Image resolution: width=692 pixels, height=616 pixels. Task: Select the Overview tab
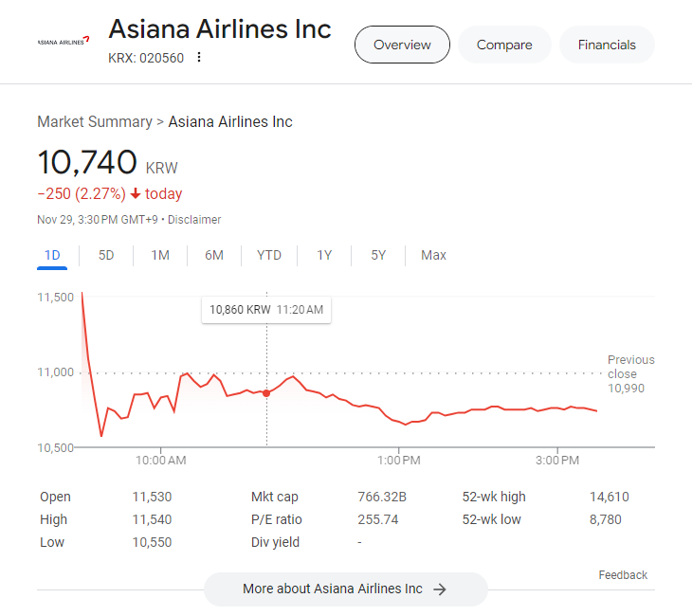coord(402,45)
